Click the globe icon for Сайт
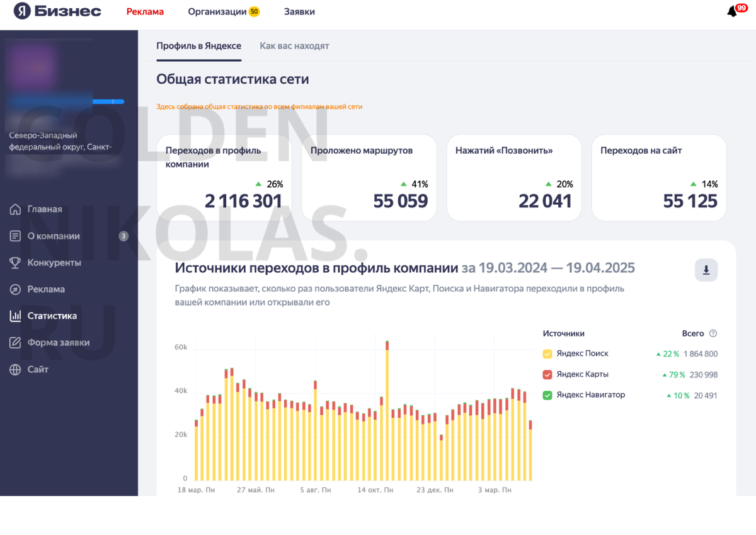The width and height of the screenshot is (756, 535). pyautogui.click(x=15, y=370)
